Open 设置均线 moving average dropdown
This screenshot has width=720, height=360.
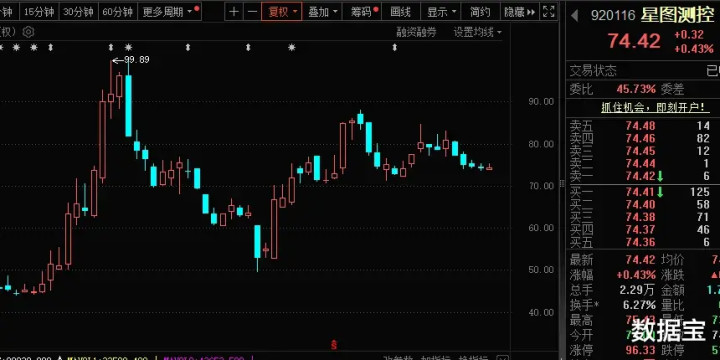[x=478, y=32]
